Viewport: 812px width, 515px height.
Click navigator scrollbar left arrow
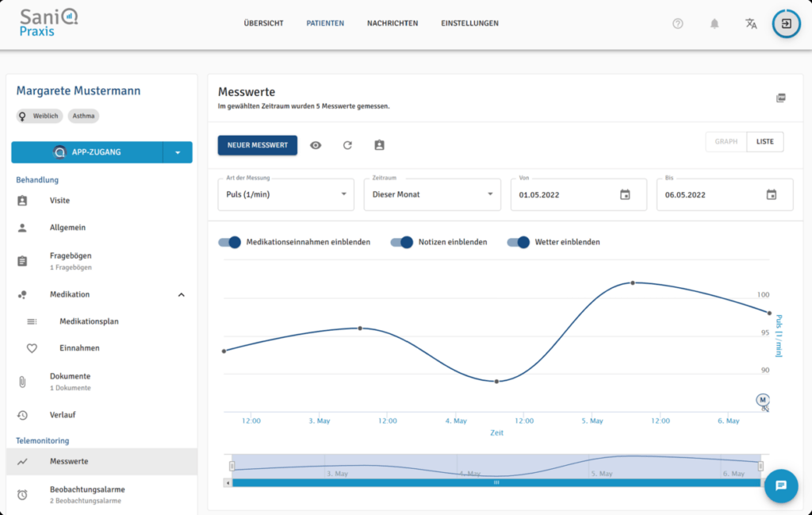[x=228, y=482]
